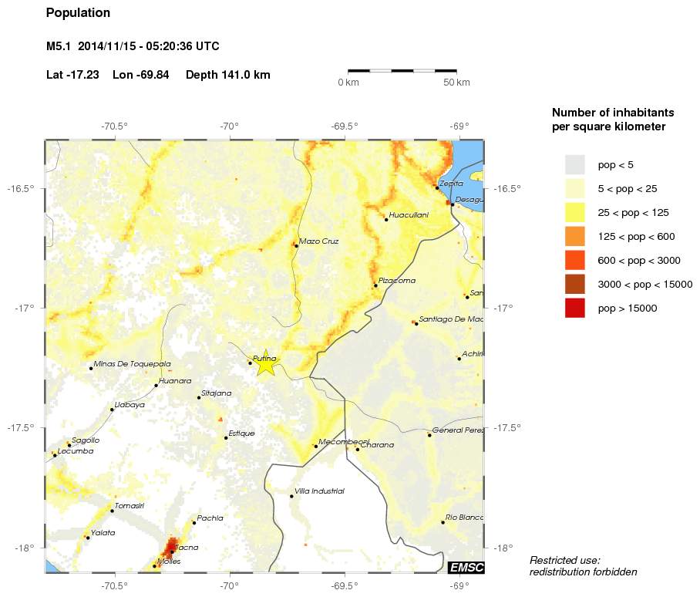Image resolution: width=700 pixels, height=597 pixels.
Task: Click the distance scale bar
Action: coord(402,71)
